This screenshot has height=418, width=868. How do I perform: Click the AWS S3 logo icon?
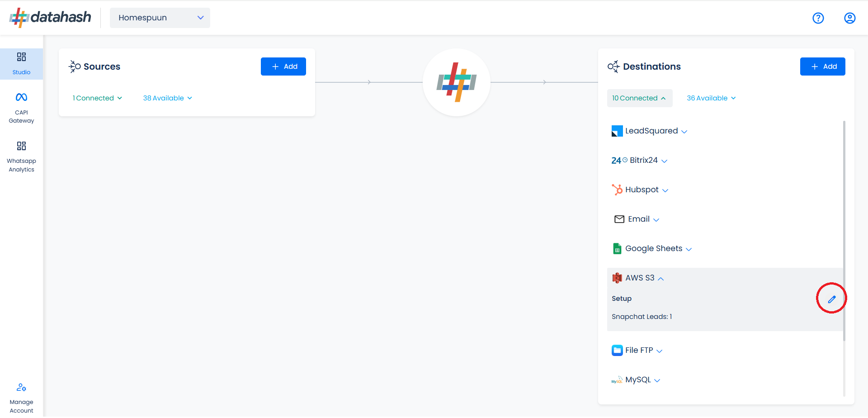[617, 278]
